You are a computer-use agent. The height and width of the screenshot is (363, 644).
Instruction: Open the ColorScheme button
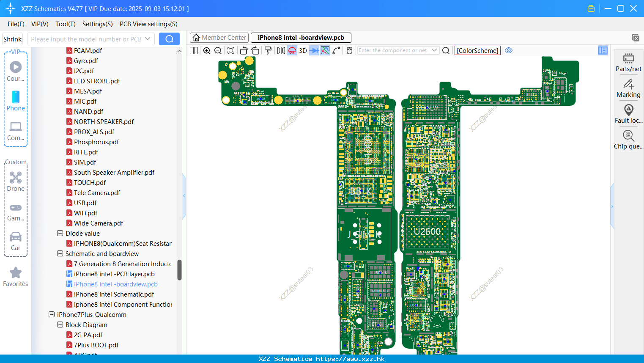477,50
